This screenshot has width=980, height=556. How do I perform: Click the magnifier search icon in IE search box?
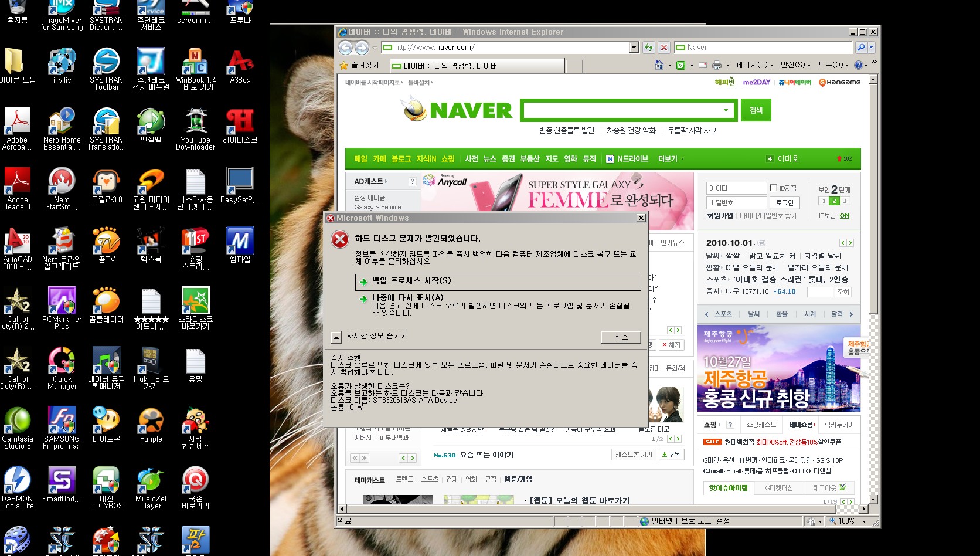tap(861, 48)
